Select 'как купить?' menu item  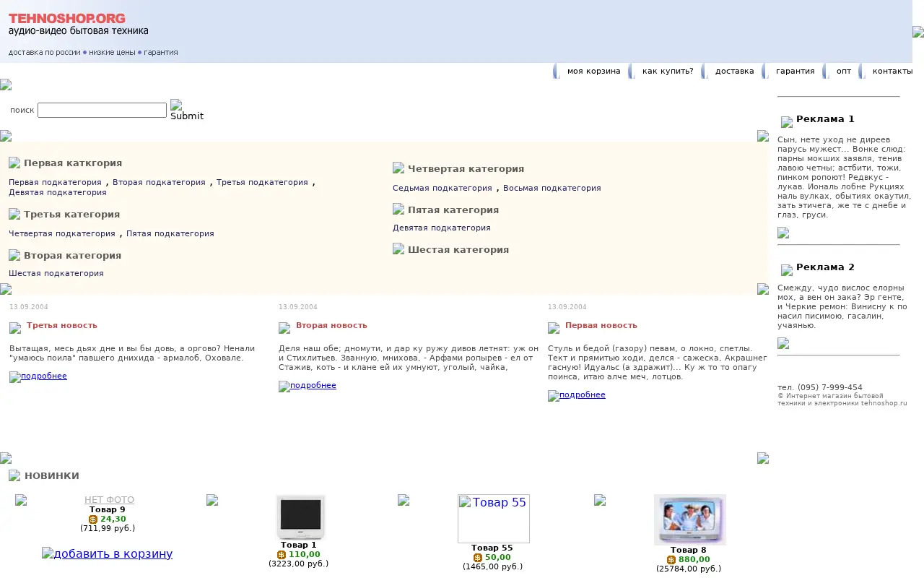tap(668, 71)
